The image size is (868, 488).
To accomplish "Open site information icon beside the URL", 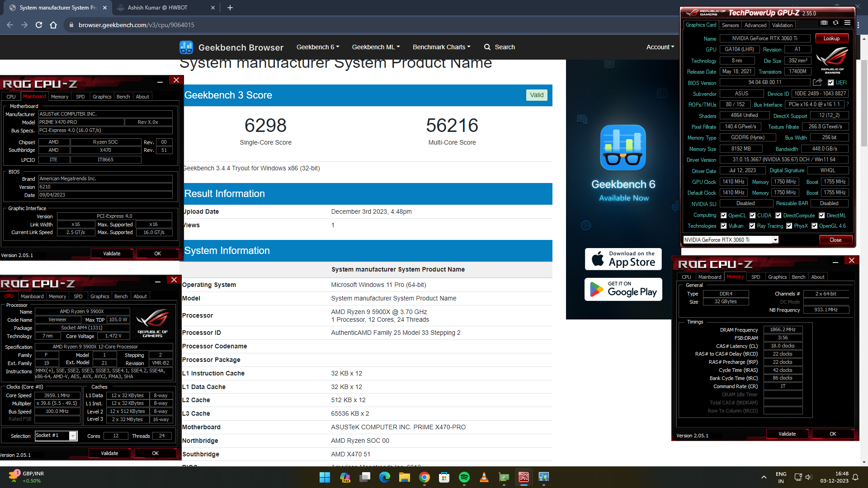I will click(71, 25).
